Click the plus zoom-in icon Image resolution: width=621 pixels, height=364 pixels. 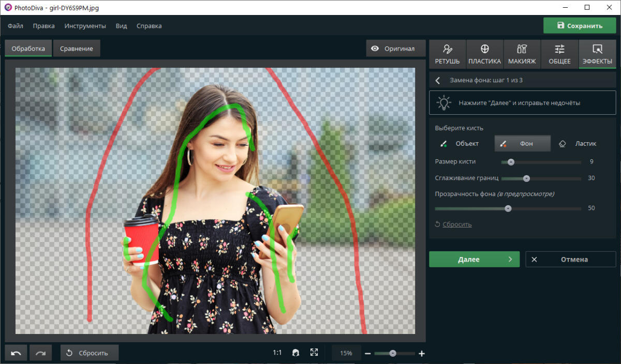422,354
